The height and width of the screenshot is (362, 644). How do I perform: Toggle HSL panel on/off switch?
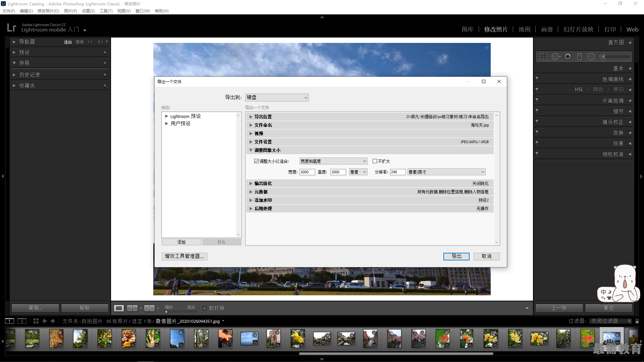[537, 89]
